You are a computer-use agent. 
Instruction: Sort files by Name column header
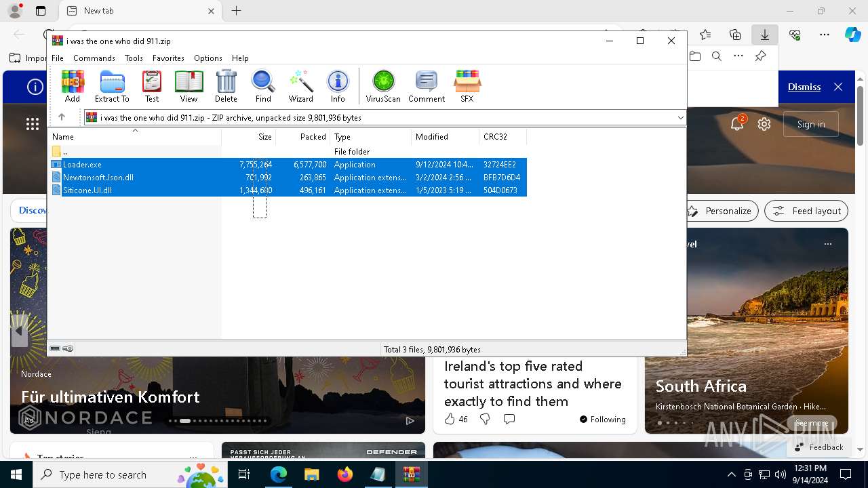click(x=134, y=137)
